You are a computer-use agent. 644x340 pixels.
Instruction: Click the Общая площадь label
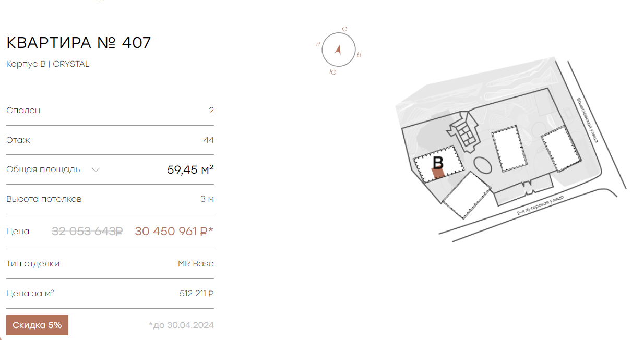point(43,169)
